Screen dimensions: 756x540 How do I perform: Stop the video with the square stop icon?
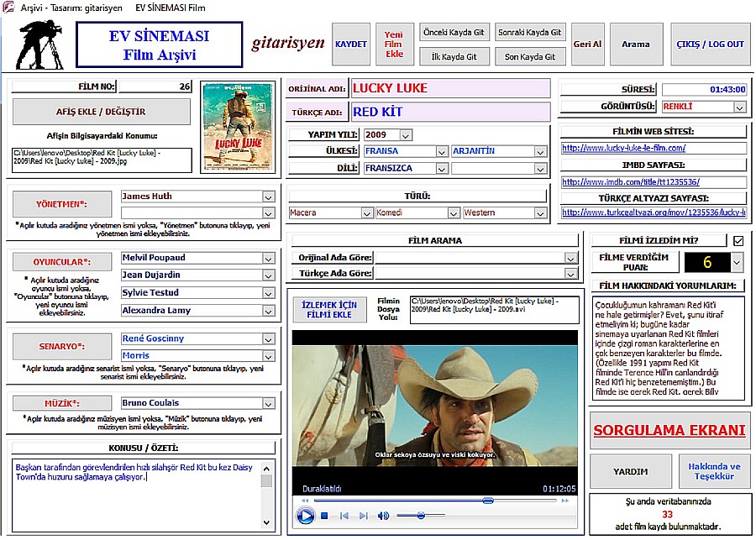[324, 515]
